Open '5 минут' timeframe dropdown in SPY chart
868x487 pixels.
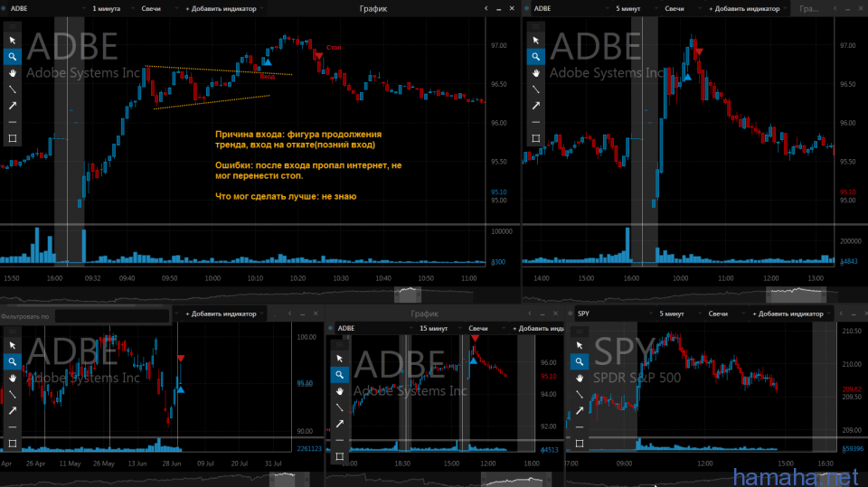[x=677, y=314]
